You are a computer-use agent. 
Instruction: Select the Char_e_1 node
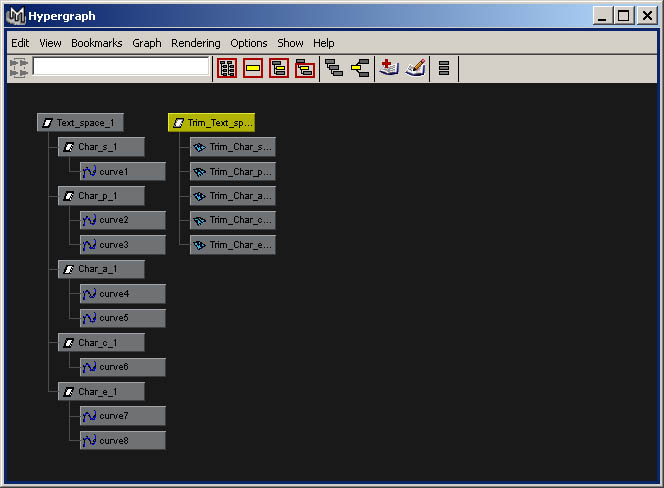tap(101, 391)
